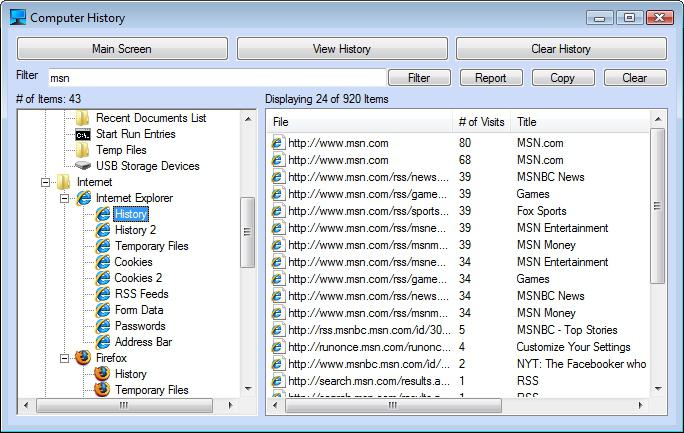Viewport: 684px width, 433px height.
Task: Click the tree vertical scrollbar thumb
Action: pos(248,232)
